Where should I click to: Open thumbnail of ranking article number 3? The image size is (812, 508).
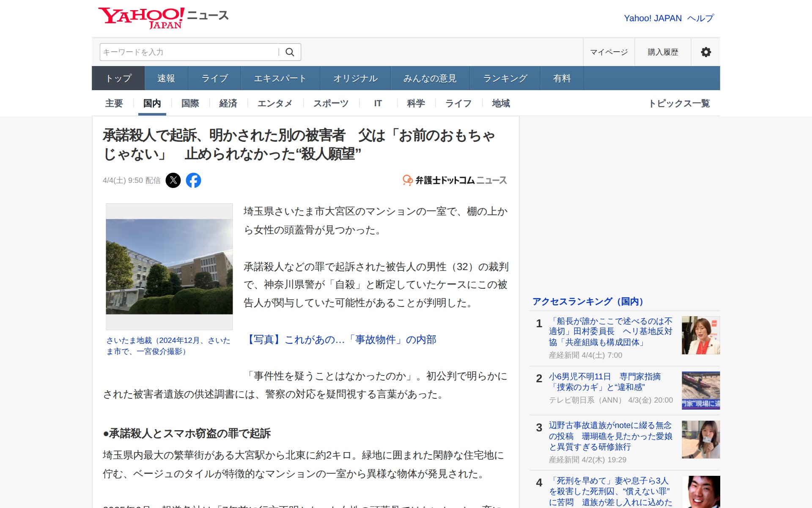point(700,439)
